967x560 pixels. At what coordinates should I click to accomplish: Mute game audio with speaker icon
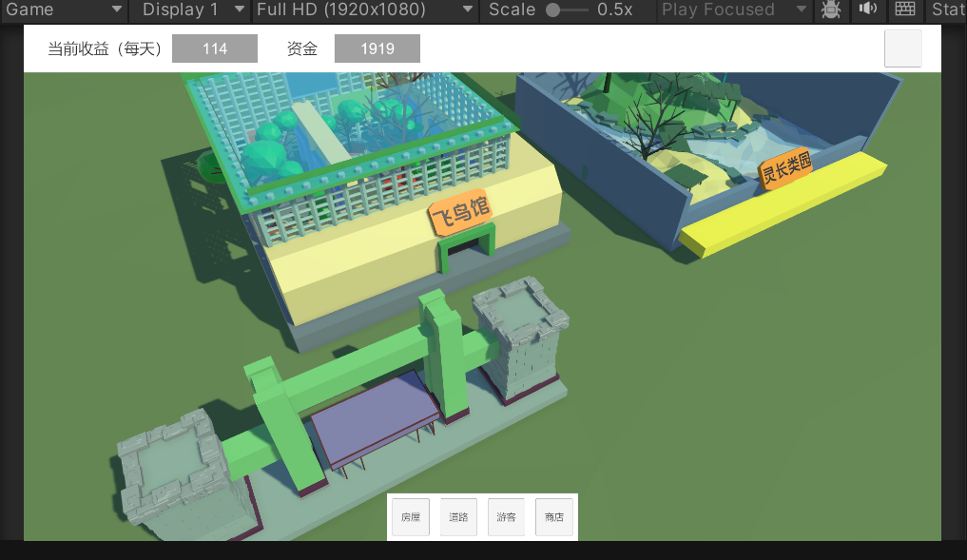[868, 10]
